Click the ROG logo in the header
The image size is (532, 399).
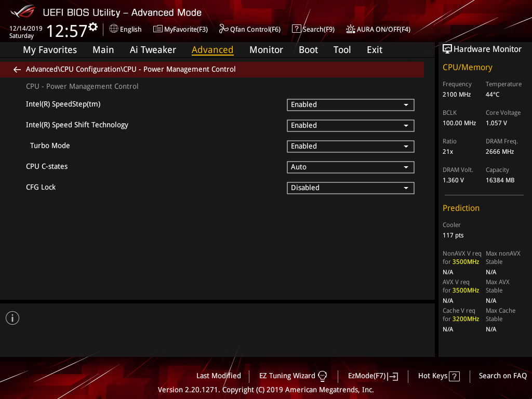click(x=23, y=11)
